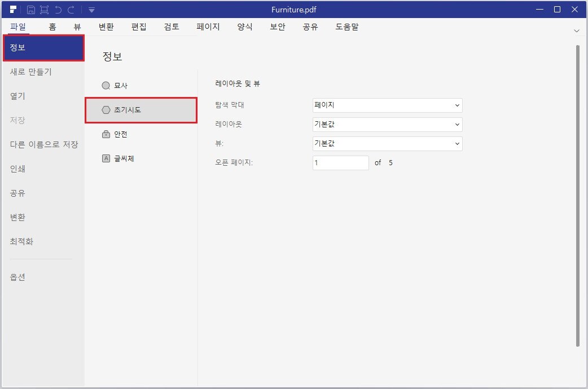Open the 초기시도 info section
The height and width of the screenshot is (389, 588).
[141, 110]
